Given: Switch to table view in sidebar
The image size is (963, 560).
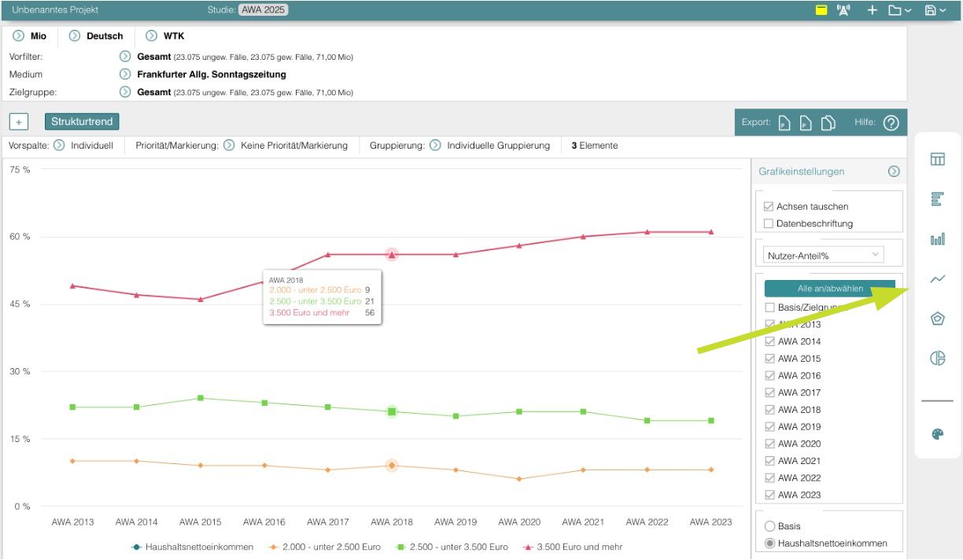Looking at the screenshot, I should pyautogui.click(x=937, y=160).
